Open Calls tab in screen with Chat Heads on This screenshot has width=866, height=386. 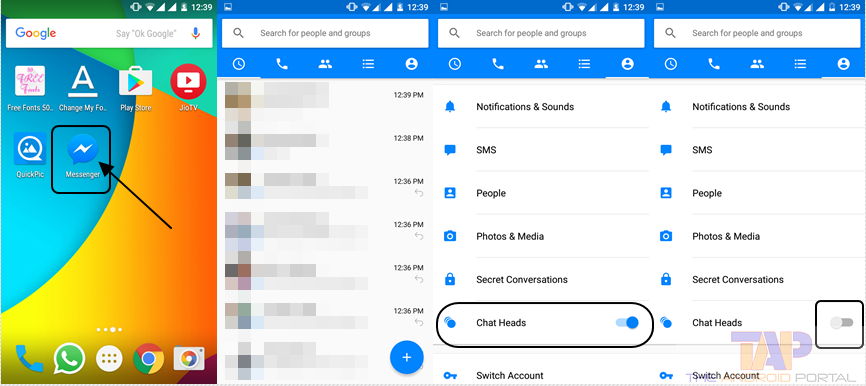click(x=498, y=64)
